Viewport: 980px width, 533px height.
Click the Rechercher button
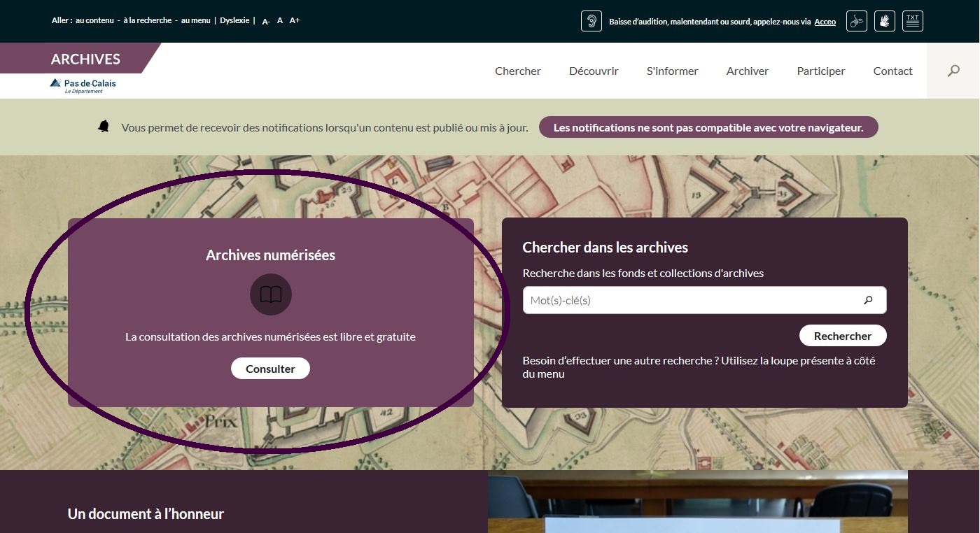coord(842,335)
